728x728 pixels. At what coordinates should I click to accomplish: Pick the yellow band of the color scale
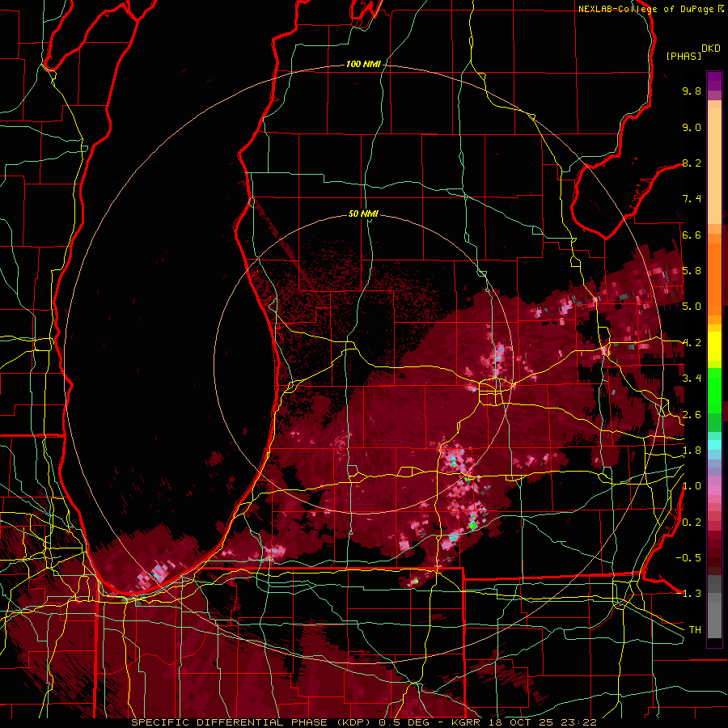(714, 346)
